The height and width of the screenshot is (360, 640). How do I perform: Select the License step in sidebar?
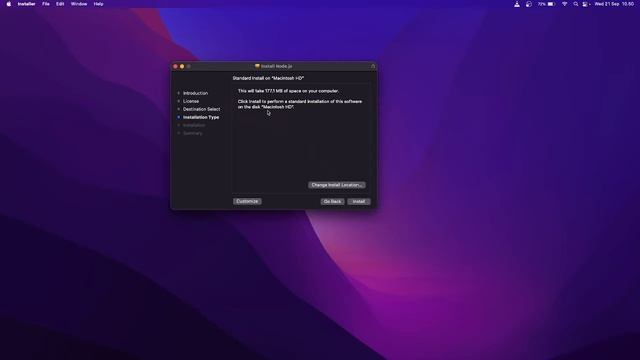191,101
